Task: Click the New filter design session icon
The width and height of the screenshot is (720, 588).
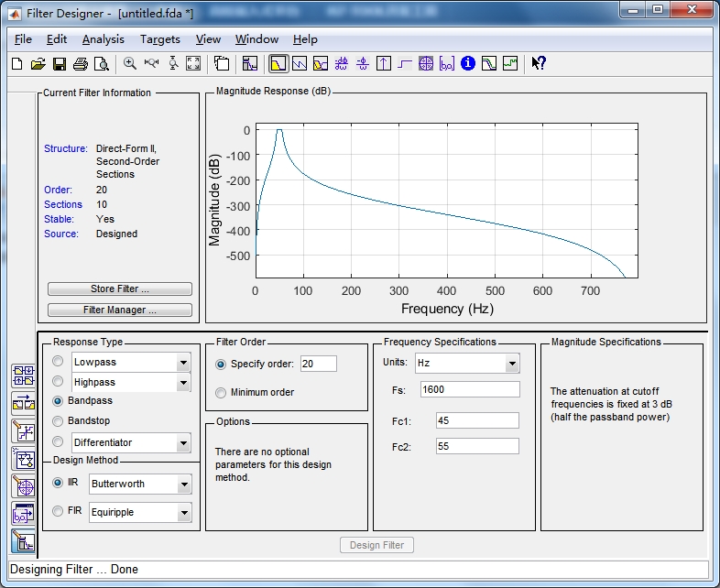Action: coord(17,64)
